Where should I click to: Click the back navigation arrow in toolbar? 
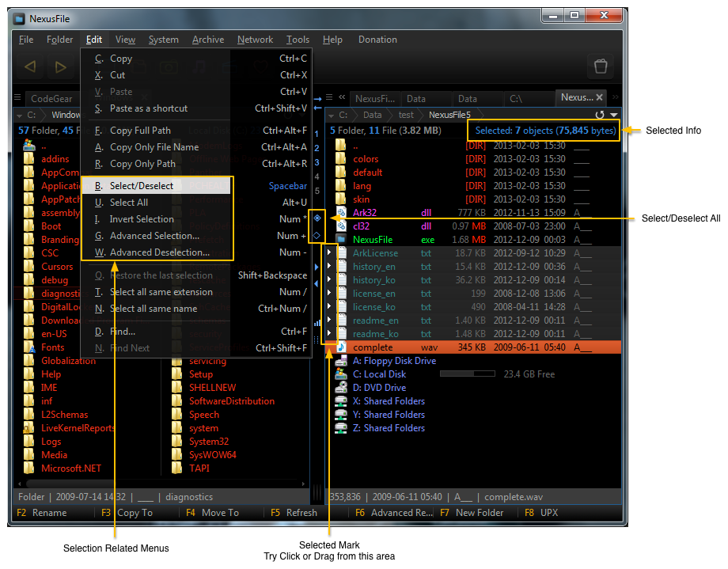pos(31,67)
